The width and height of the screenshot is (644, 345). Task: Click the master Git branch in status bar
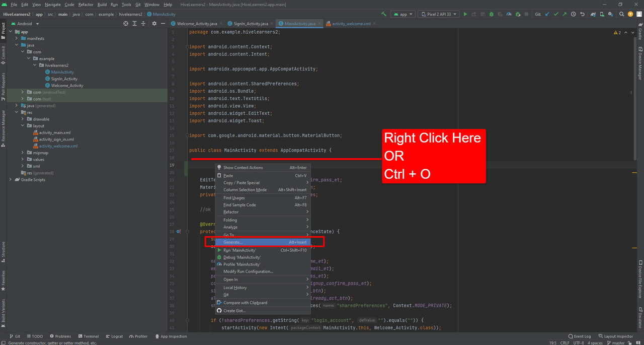pyautogui.click(x=615, y=343)
